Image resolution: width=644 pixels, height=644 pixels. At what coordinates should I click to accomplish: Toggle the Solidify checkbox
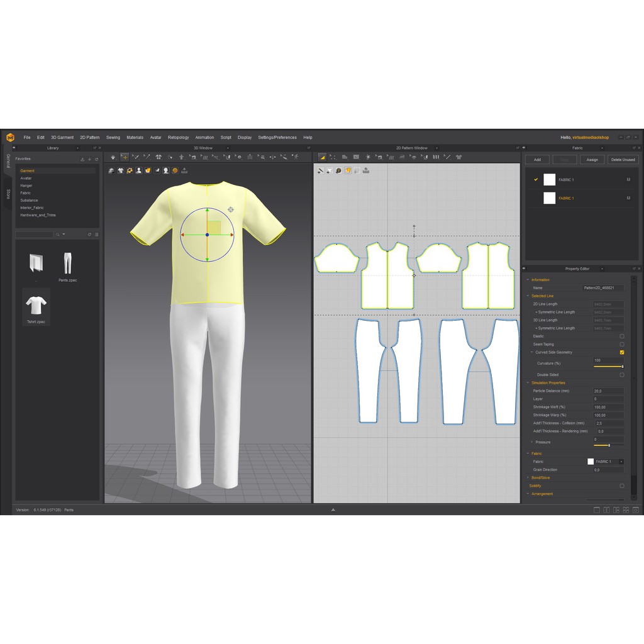click(x=622, y=486)
